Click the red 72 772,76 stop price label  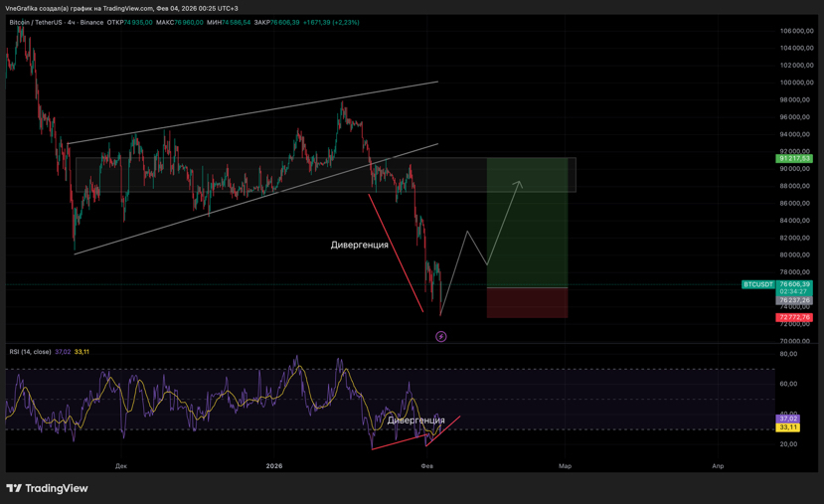click(794, 317)
